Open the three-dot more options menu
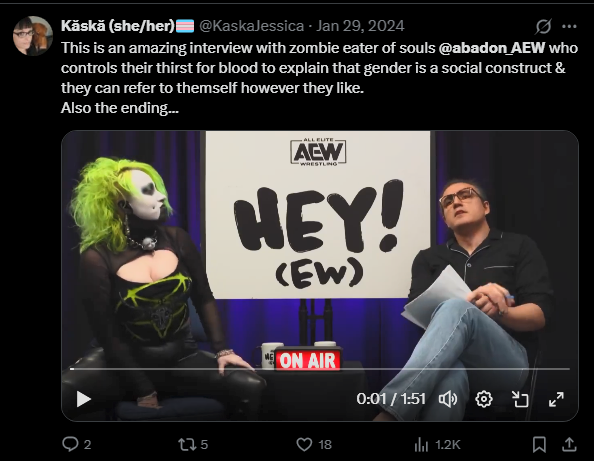Viewport: 594px width, 461px height. click(x=569, y=26)
